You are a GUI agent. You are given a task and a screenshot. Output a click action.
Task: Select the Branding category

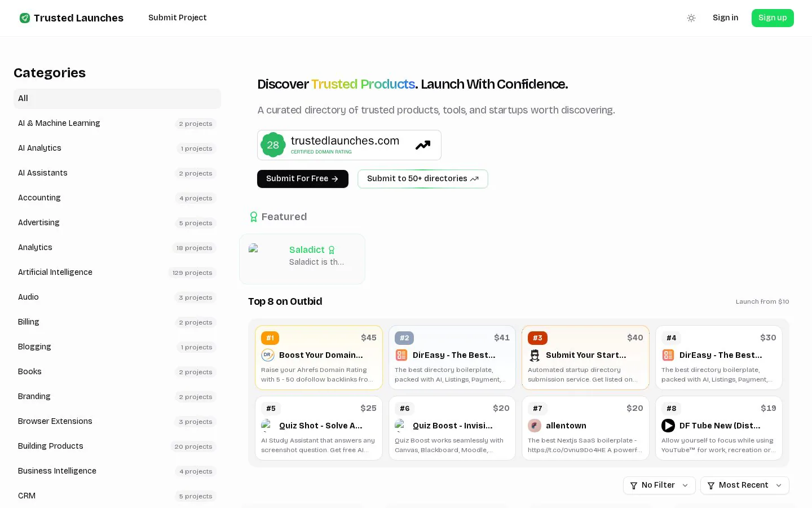click(x=117, y=396)
